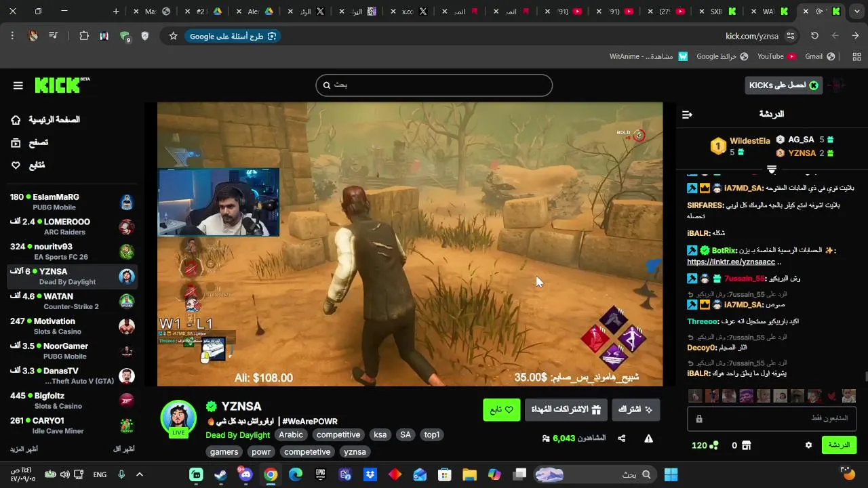The width and height of the screenshot is (868, 488).
Task: Open the YouTube bookmark in bookmarks bar
Action: click(x=776, y=56)
